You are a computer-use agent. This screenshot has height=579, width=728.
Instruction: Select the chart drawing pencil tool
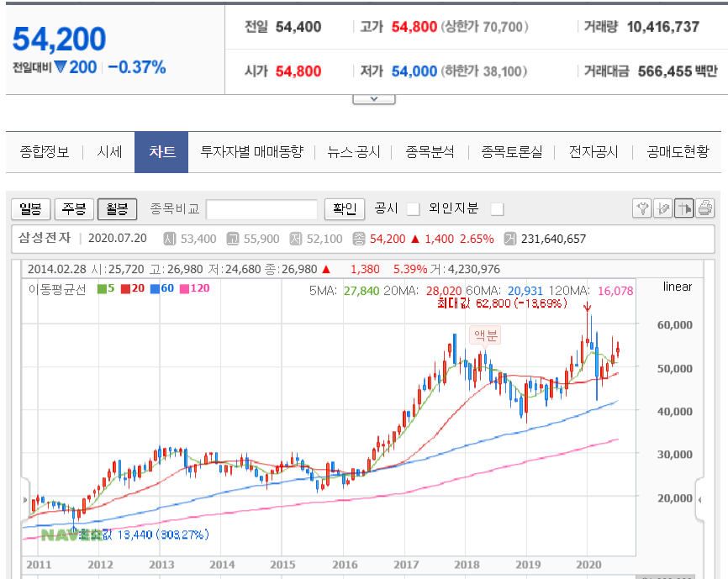point(663,208)
